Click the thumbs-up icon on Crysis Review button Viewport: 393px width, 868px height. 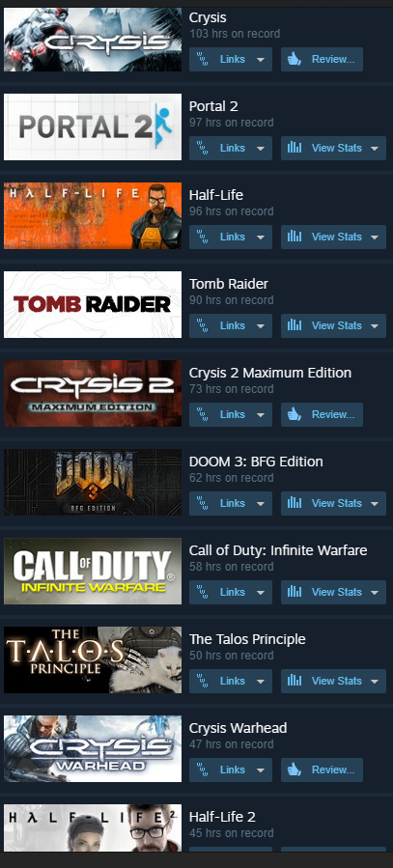click(295, 59)
